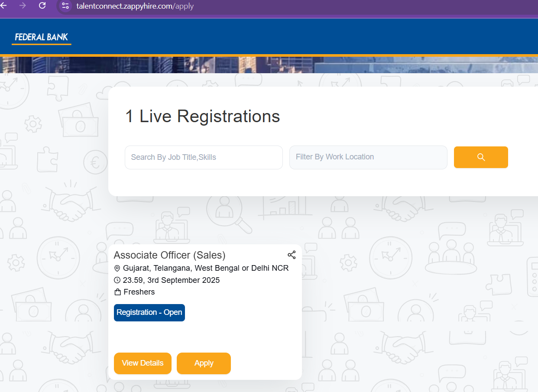The image size is (538, 392).
Task: Share the Associate Officer (Sales) job
Action: 292,255
